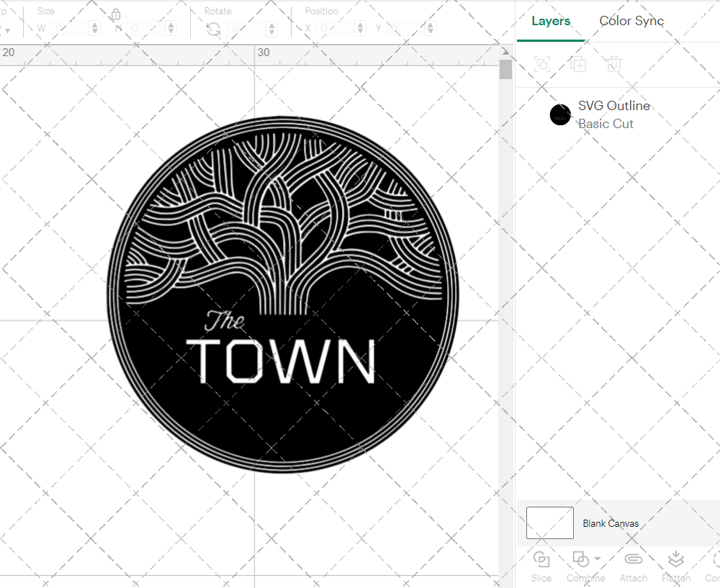Click the Slice tool icon
The height and width of the screenshot is (588, 720).
[x=541, y=559]
